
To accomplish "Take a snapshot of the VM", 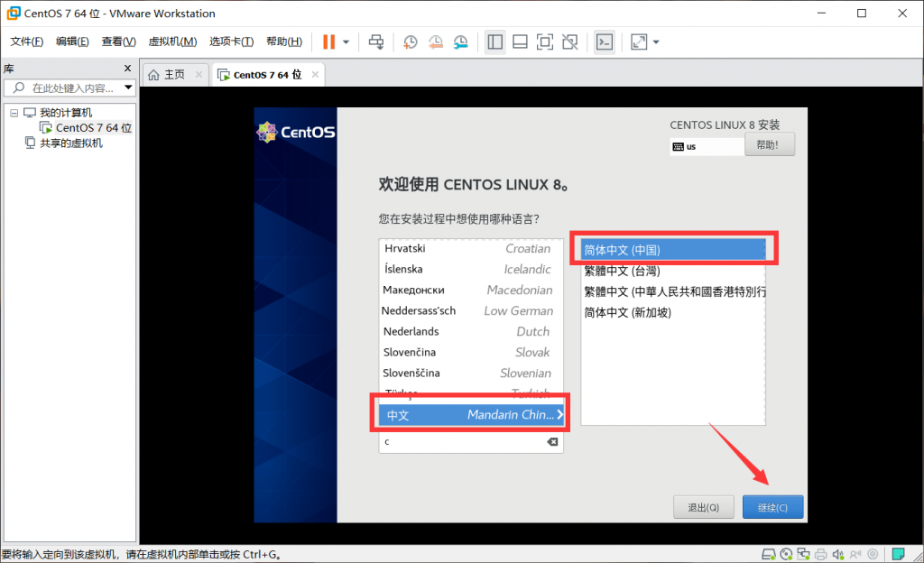I will tap(411, 42).
